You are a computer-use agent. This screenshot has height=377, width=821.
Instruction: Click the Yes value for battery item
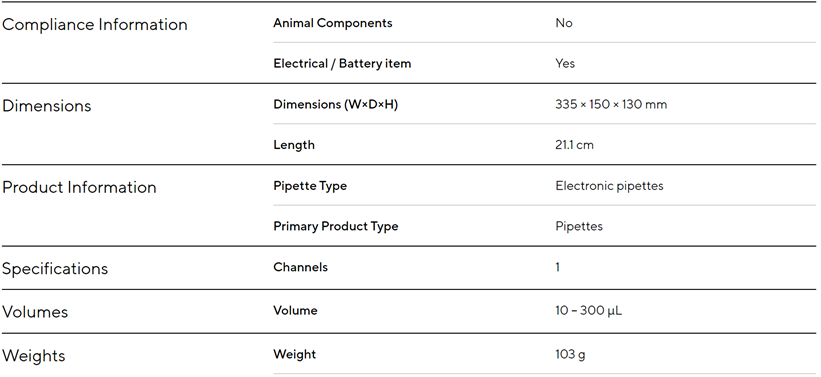click(565, 63)
